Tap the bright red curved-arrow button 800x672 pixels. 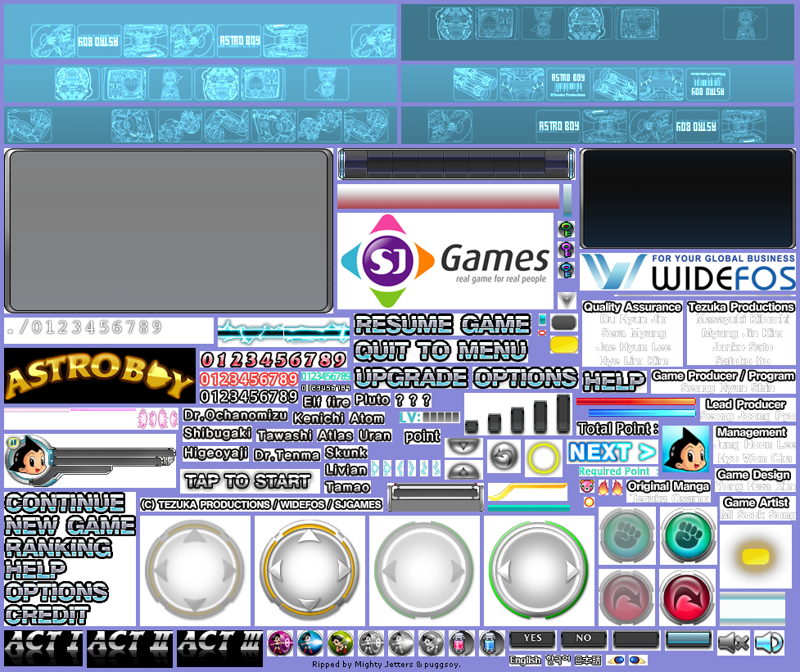coord(687,598)
